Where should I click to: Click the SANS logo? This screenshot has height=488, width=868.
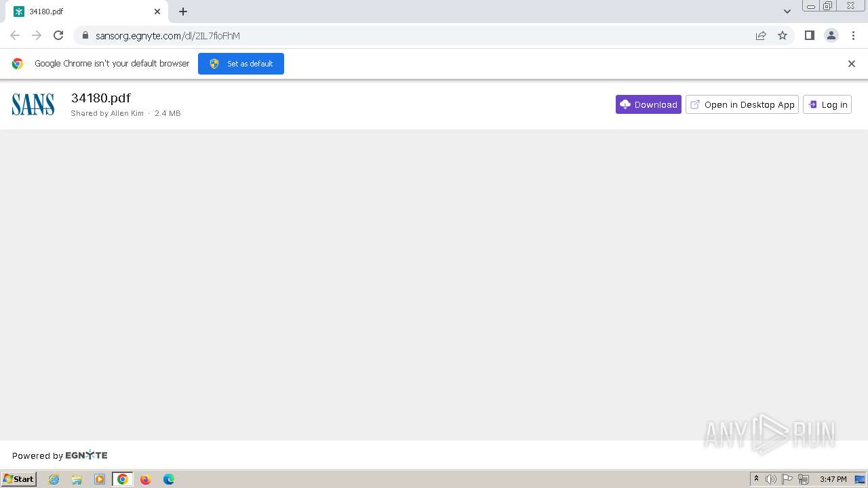[x=33, y=104]
